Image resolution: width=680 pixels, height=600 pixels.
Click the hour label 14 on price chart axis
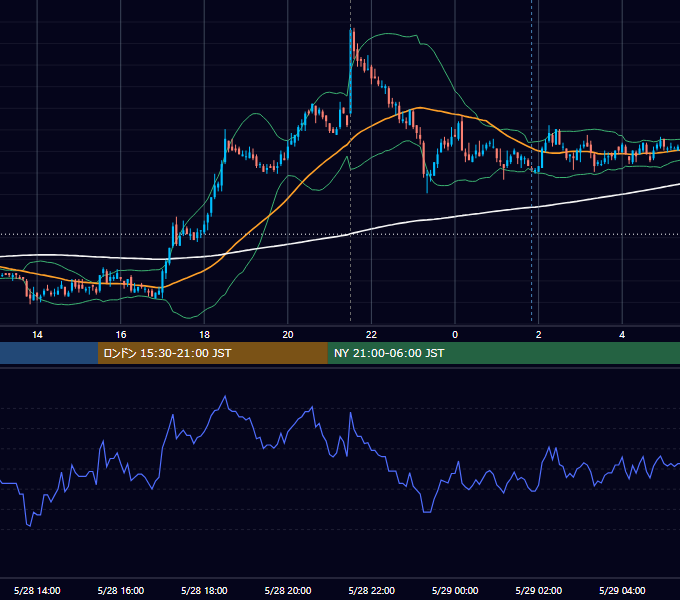click(x=37, y=335)
